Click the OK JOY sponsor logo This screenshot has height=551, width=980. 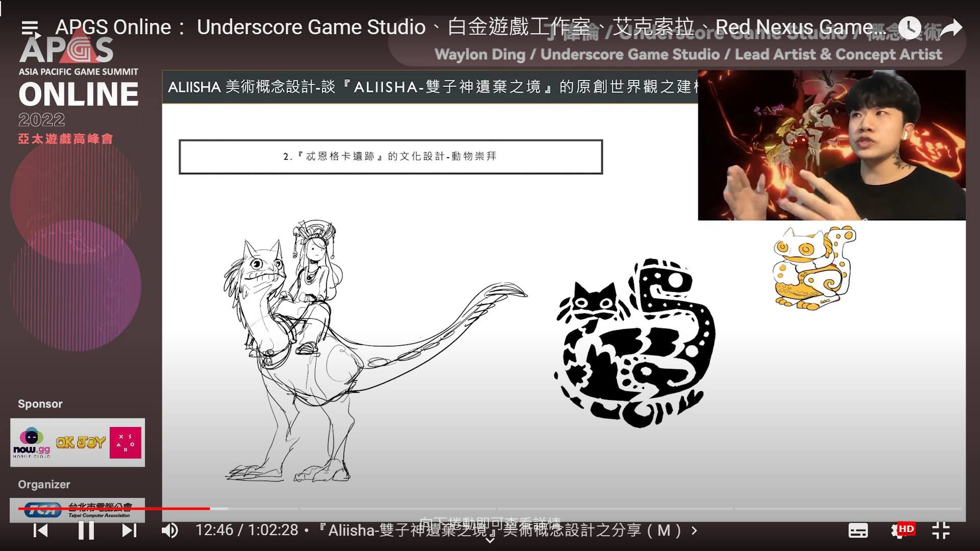click(81, 442)
